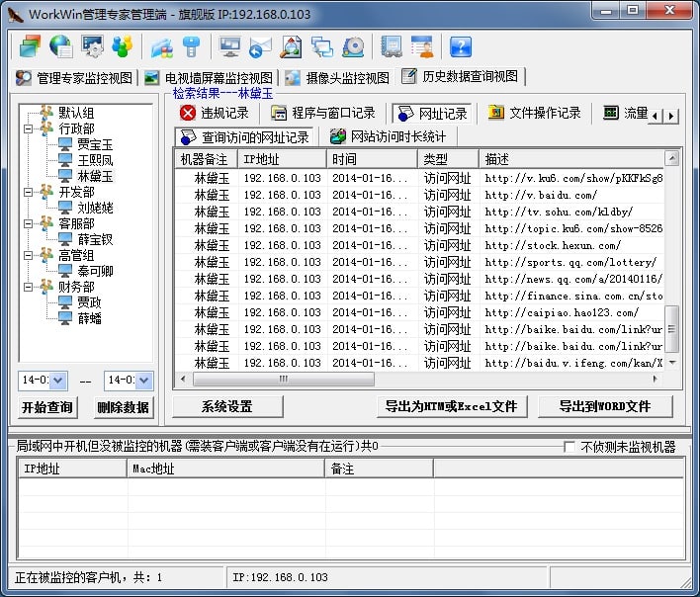Click the 程序与窗口记录 window icon
The height and width of the screenshot is (597, 700).
279,114
